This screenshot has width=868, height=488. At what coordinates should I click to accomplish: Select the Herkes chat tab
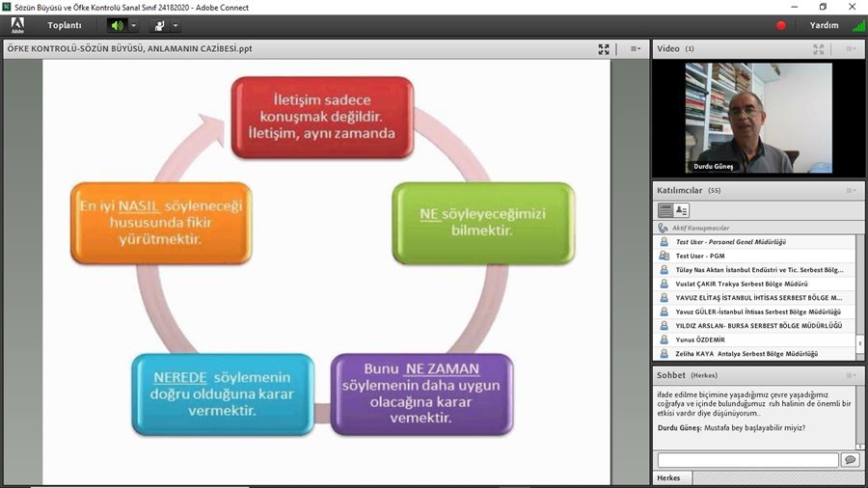668,478
